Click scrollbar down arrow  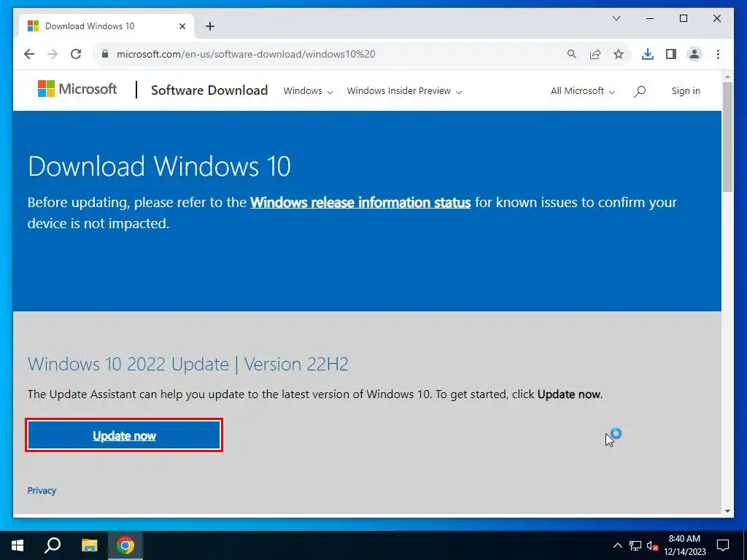[727, 511]
